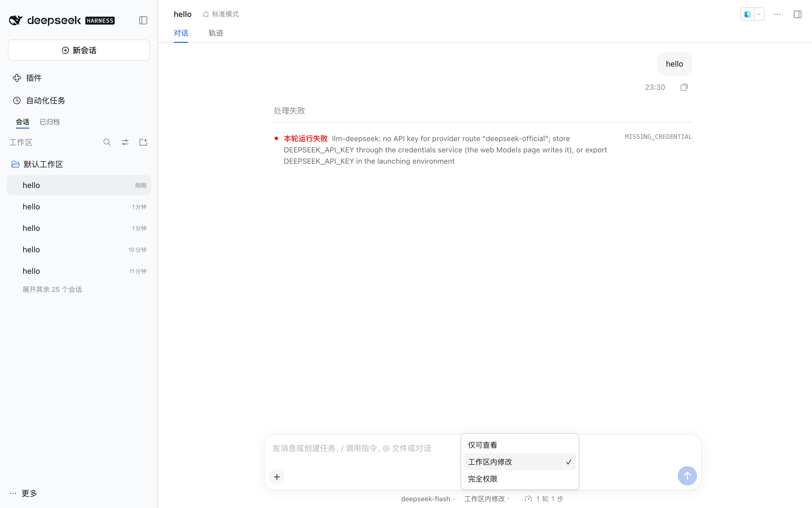
Task: Copy the hello message
Action: point(684,87)
